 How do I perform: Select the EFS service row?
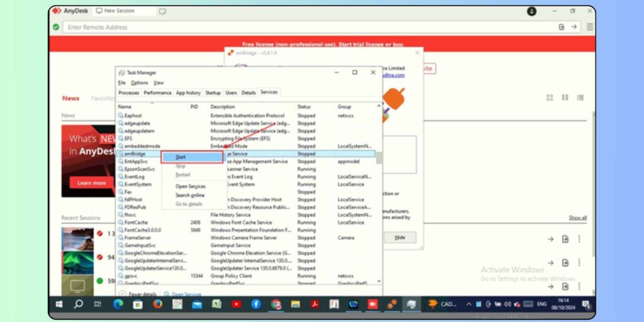pyautogui.click(x=246, y=138)
